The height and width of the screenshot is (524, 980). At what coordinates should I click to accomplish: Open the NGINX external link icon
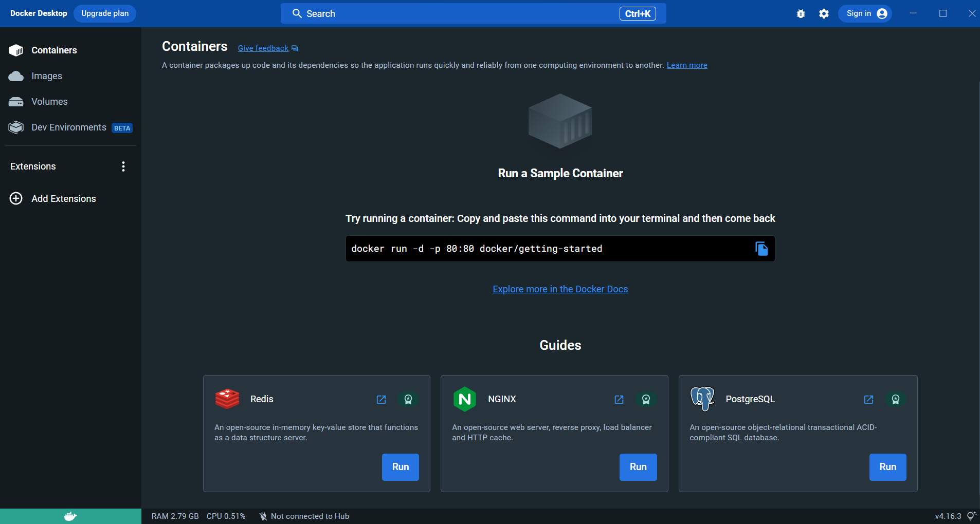(x=619, y=400)
